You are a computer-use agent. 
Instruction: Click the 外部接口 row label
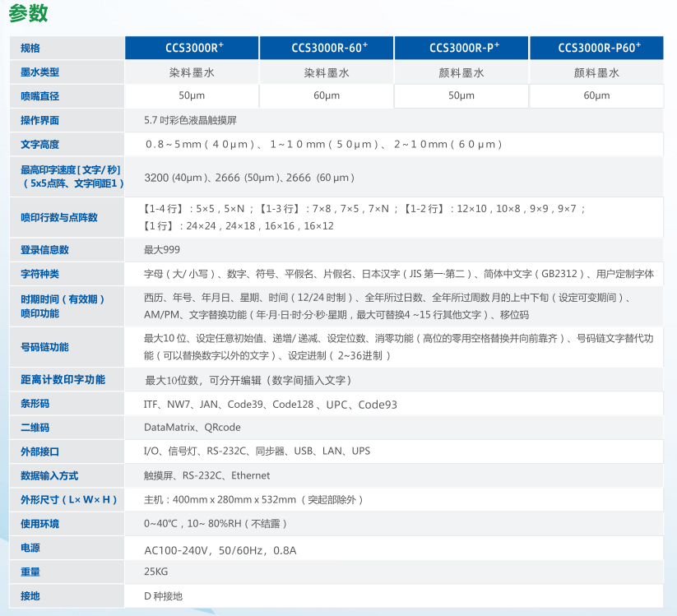point(40,452)
